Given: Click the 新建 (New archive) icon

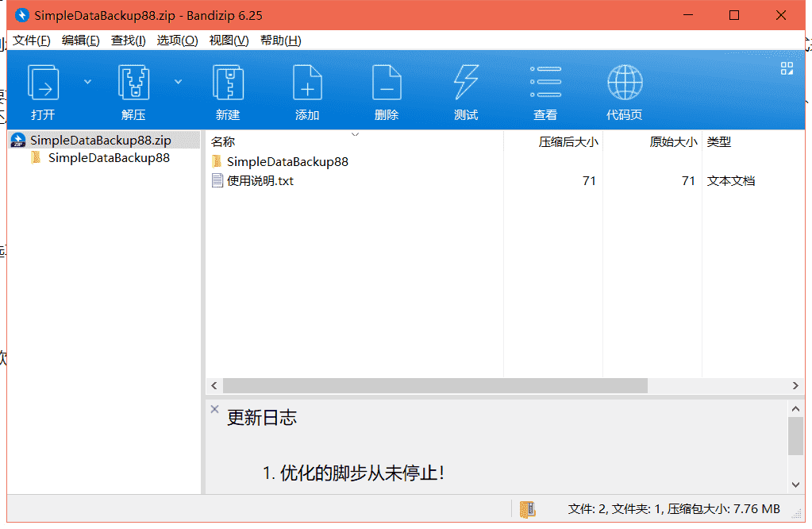Looking at the screenshot, I should [x=228, y=83].
